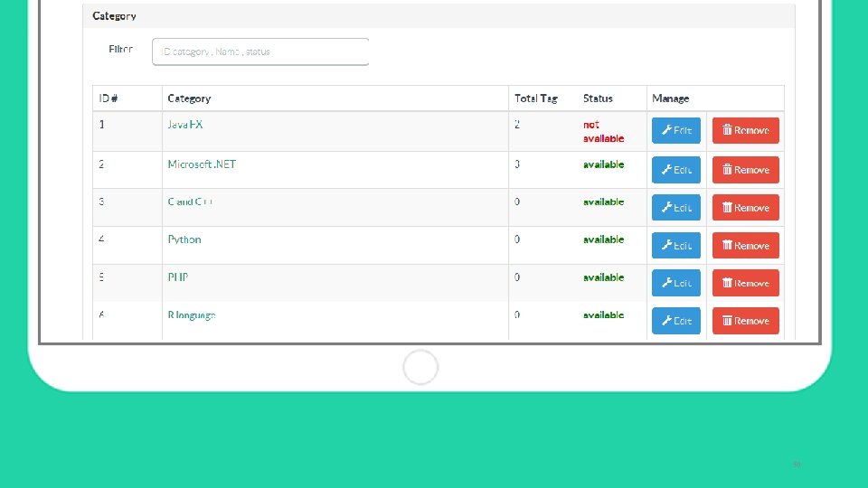This screenshot has height=488, width=868.
Task: Edit the Python category
Action: click(676, 245)
